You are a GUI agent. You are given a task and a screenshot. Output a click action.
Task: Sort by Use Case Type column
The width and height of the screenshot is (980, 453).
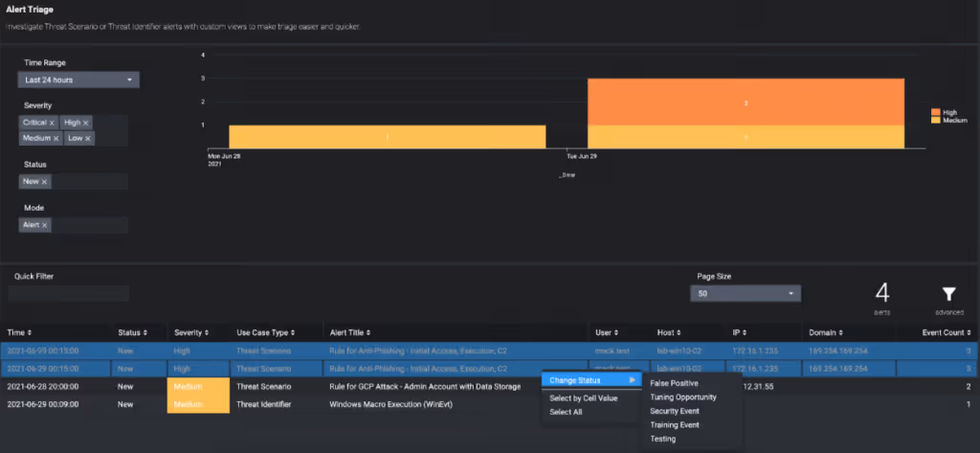point(266,333)
